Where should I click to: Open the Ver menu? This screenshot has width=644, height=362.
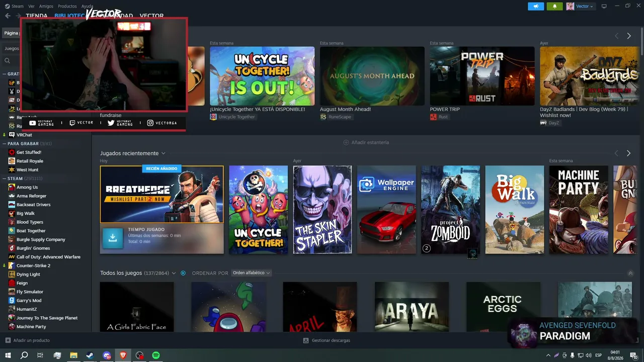click(x=31, y=6)
